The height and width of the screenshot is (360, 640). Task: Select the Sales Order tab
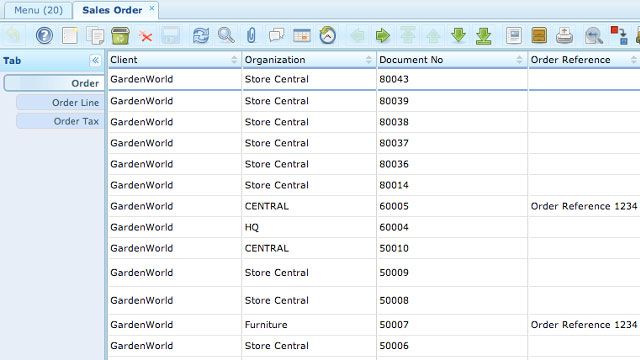click(x=112, y=10)
